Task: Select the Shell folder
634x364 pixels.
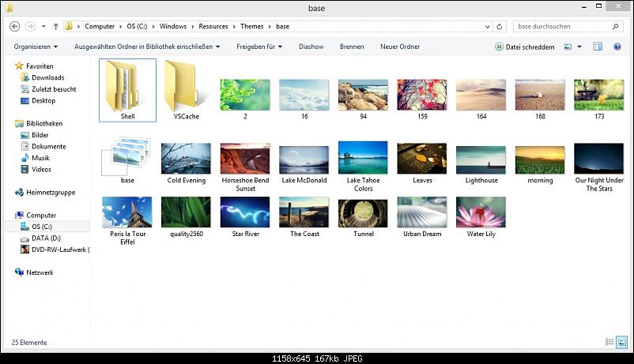Action: pyautogui.click(x=127, y=90)
